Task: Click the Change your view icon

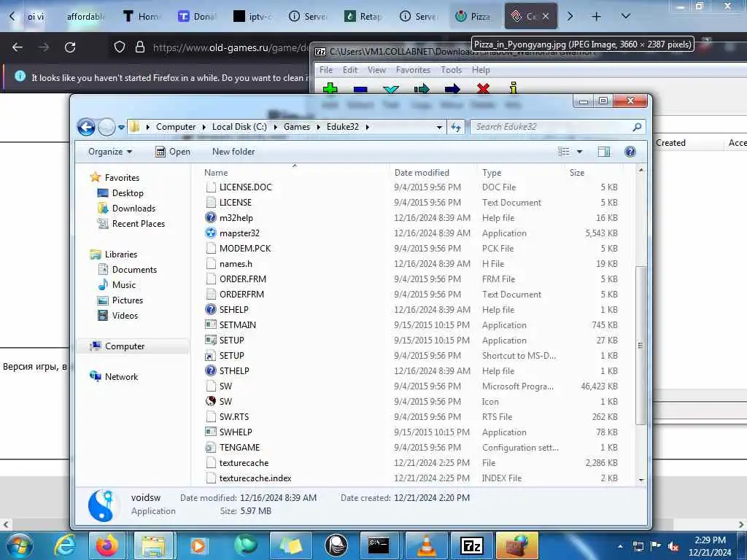Action: coord(564,152)
